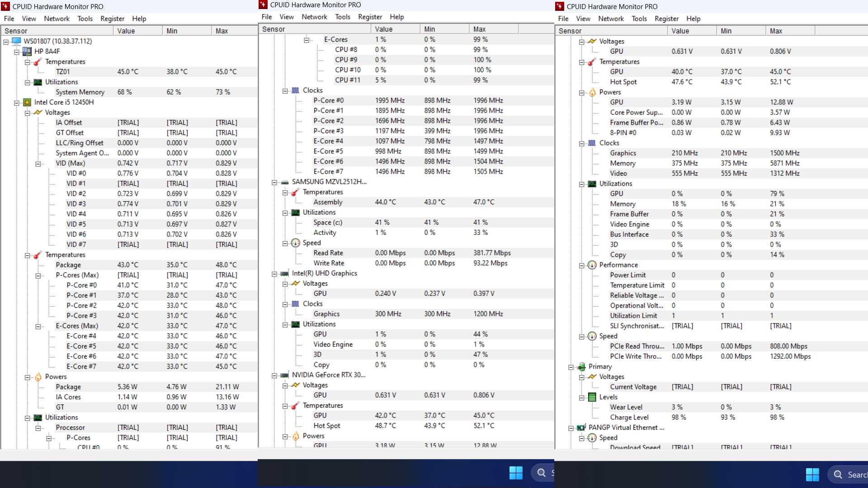This screenshot has height=488, width=868.
Task: Open the Tools menu in the right window
Action: tap(639, 19)
